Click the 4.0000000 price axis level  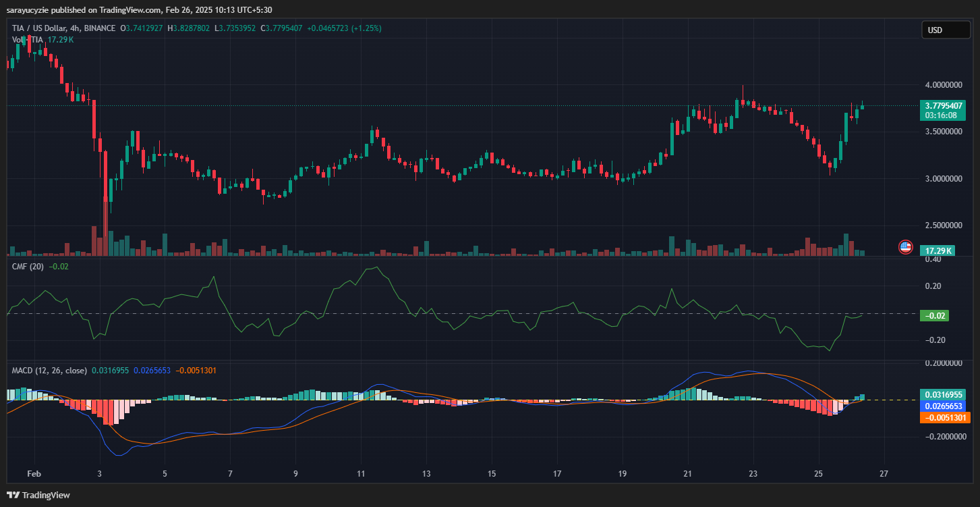coord(944,85)
